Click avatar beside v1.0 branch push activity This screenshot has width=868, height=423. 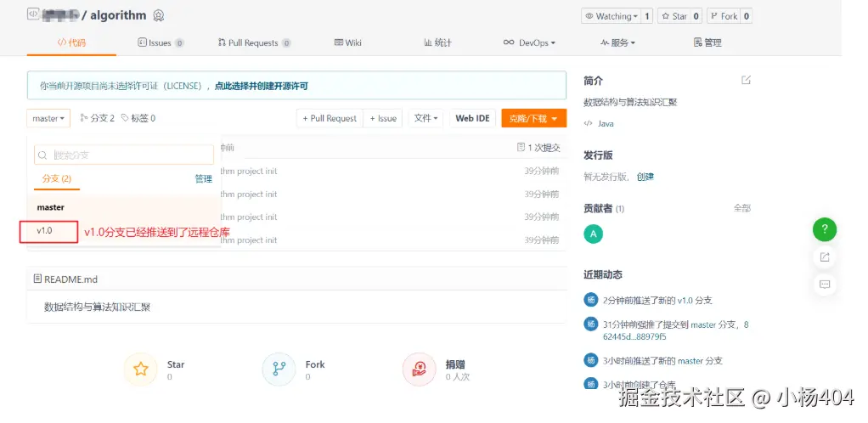coord(591,300)
